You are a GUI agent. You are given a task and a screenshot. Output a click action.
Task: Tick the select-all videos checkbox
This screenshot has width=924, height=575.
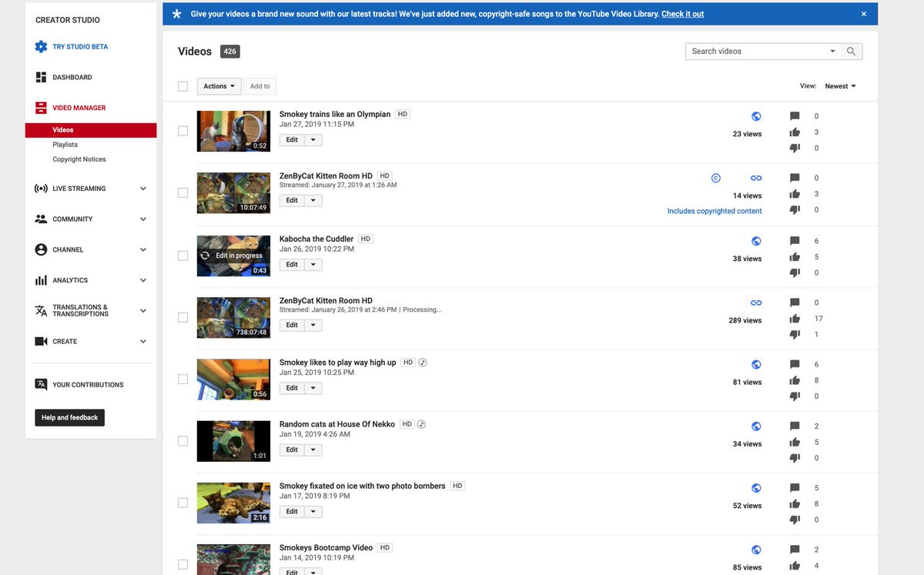(x=182, y=86)
